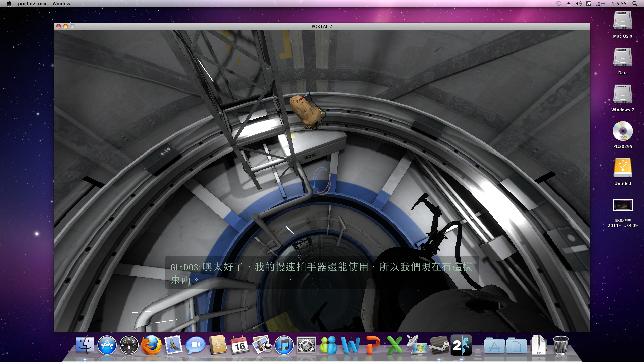The height and width of the screenshot is (362, 644).
Task: Open the Trash in the dock
Action: pyautogui.click(x=560, y=345)
